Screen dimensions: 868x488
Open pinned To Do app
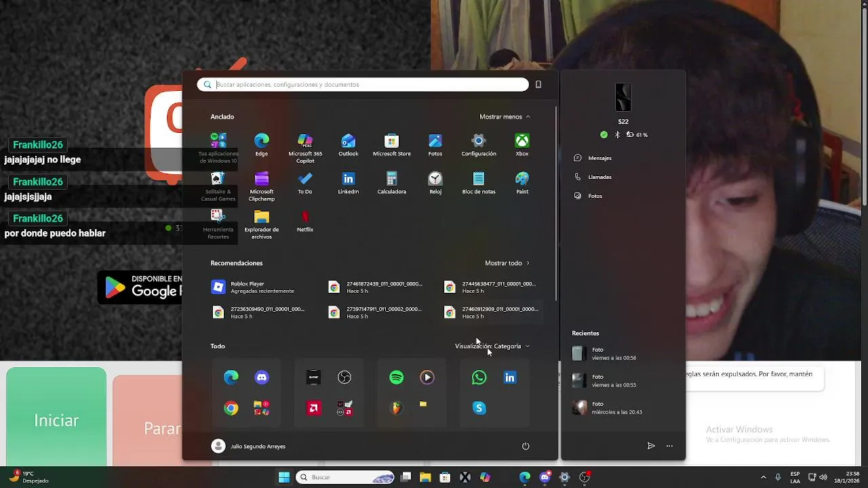coord(305,183)
